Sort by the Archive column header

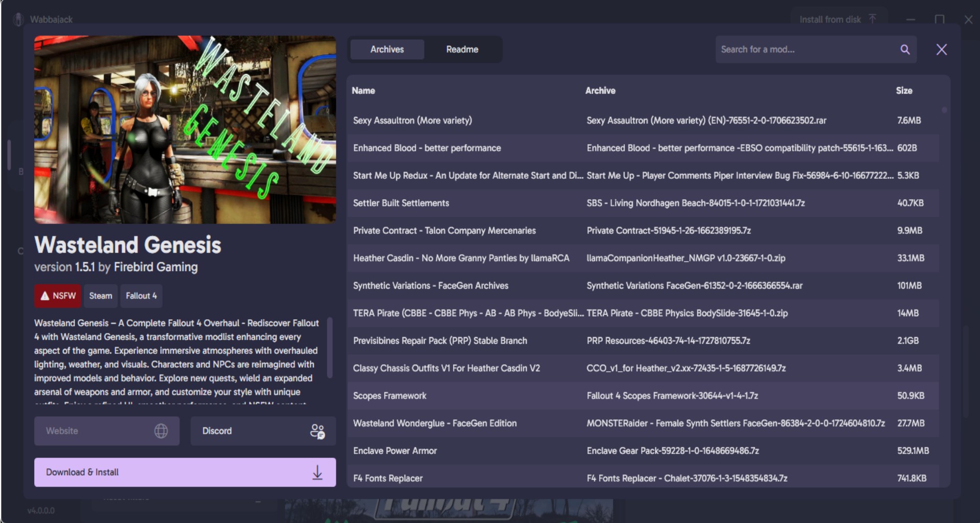(x=600, y=90)
